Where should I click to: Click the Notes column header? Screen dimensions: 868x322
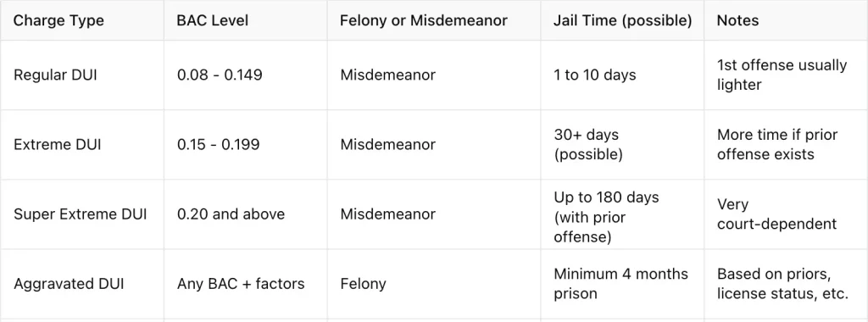(x=738, y=21)
